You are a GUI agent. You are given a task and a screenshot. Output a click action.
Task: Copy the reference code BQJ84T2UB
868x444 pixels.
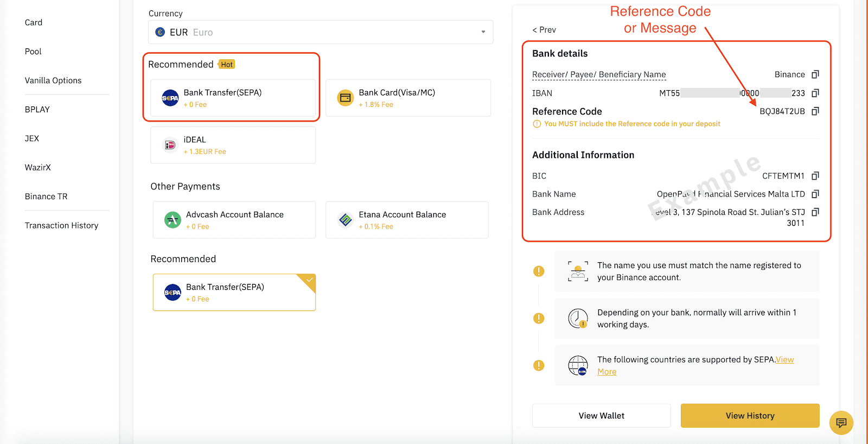tap(815, 111)
